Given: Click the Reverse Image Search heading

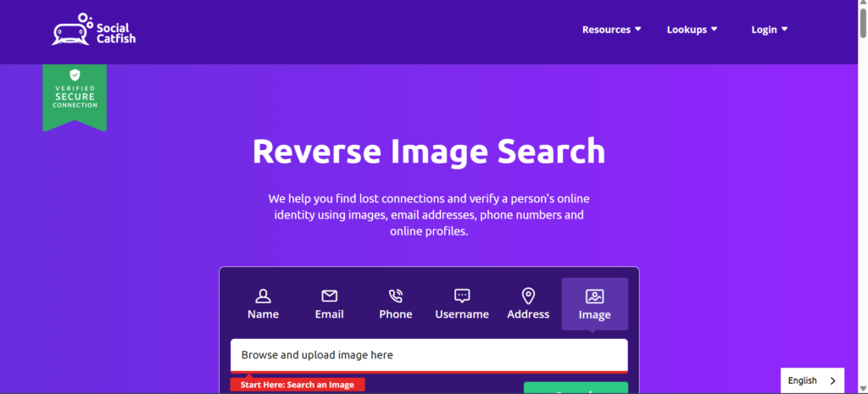Looking at the screenshot, I should tap(429, 151).
